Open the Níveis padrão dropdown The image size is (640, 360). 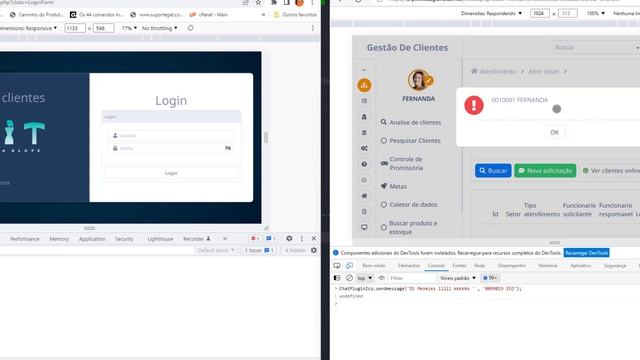tap(458, 278)
